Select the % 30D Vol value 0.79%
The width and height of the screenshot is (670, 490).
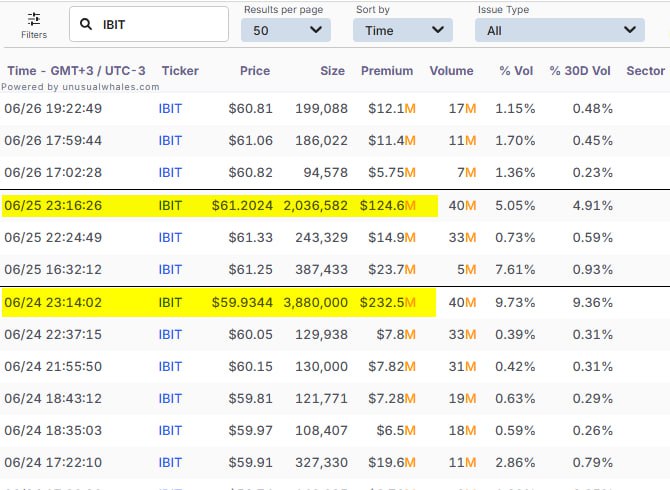[593, 463]
